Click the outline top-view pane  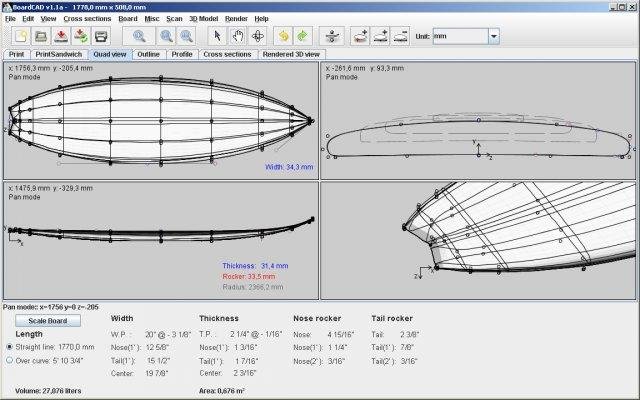(161, 120)
